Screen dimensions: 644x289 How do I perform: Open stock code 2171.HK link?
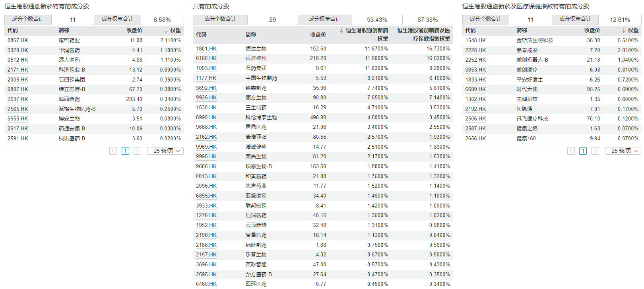click(18, 70)
